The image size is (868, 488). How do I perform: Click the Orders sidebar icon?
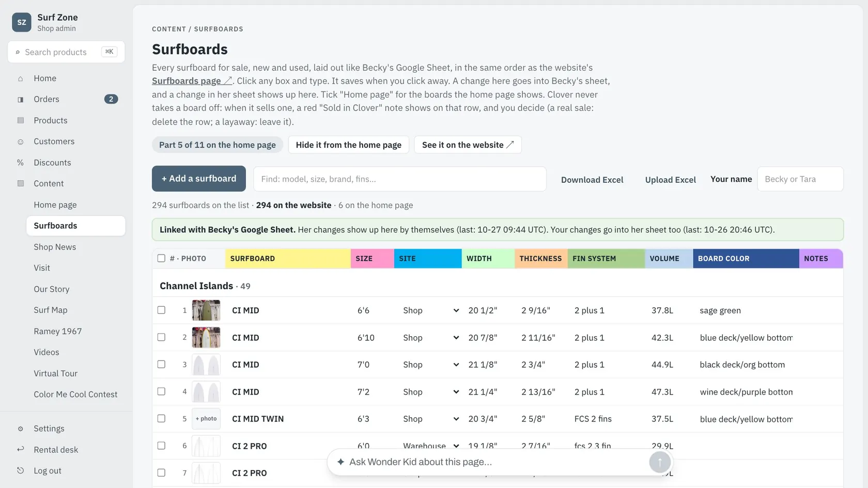point(21,100)
